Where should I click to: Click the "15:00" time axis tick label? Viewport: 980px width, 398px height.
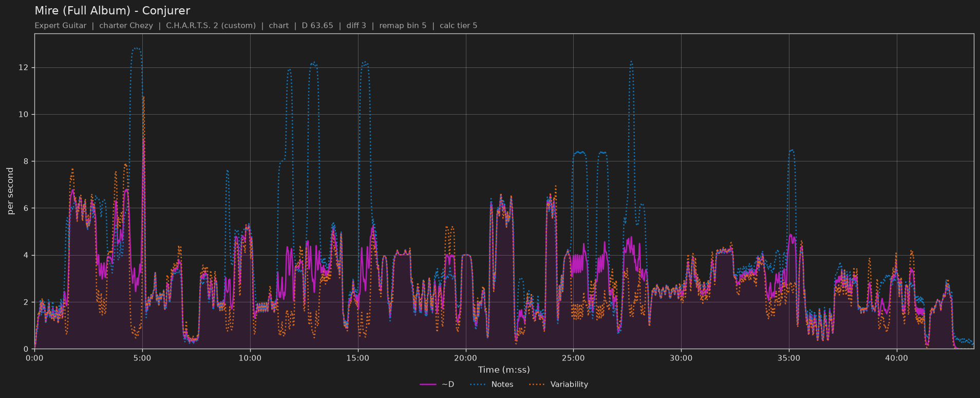click(x=357, y=358)
